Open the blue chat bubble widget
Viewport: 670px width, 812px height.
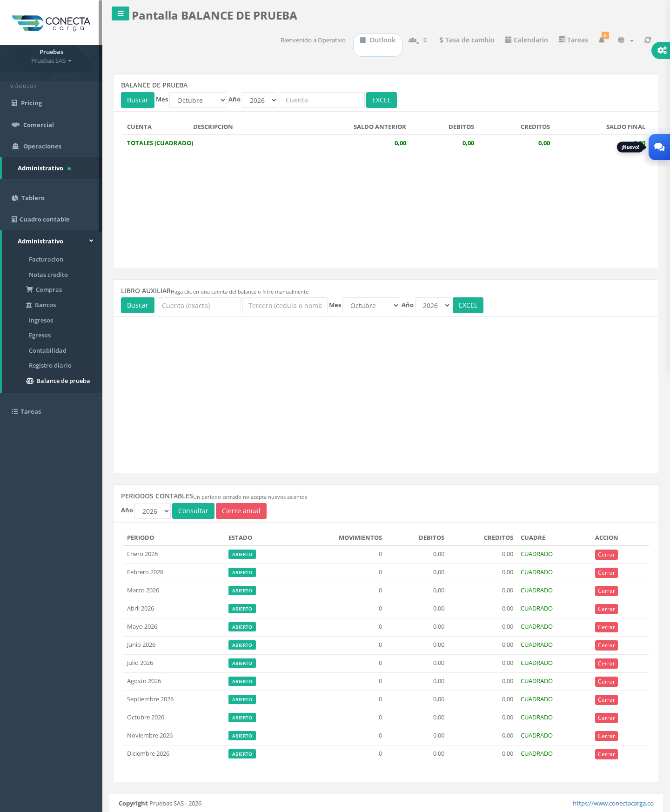tap(659, 147)
